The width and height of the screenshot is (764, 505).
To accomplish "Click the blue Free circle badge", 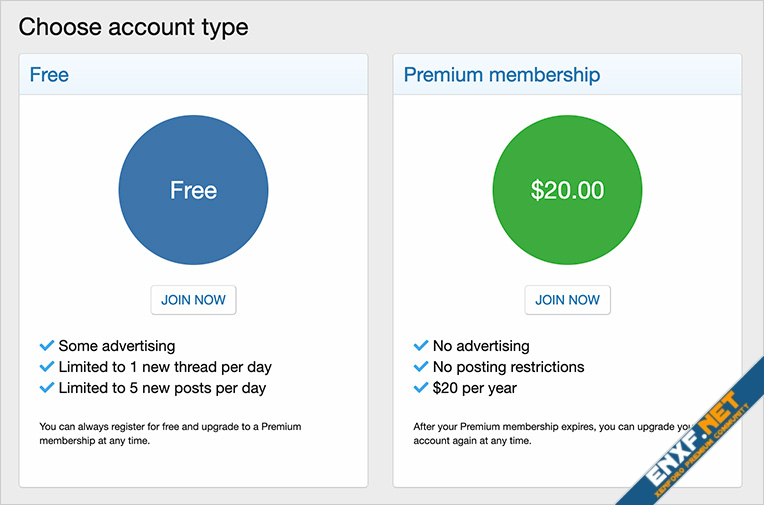I will point(193,190).
